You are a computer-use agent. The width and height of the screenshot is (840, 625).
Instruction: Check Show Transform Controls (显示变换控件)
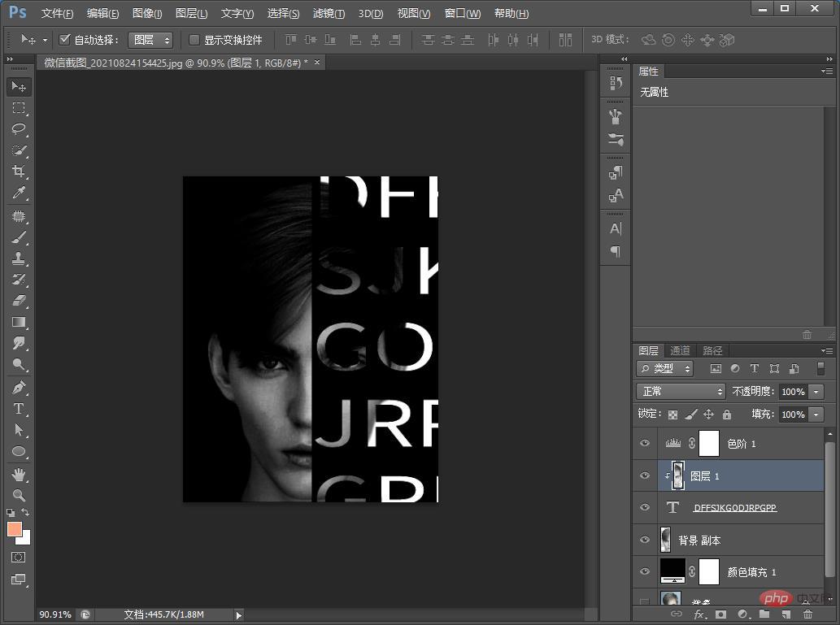(x=194, y=40)
